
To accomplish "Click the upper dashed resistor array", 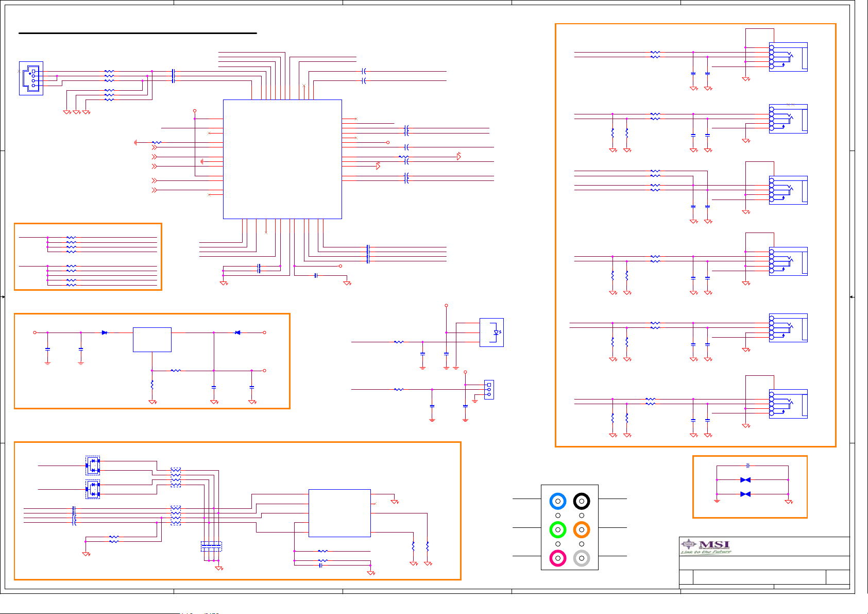I will point(176,477).
